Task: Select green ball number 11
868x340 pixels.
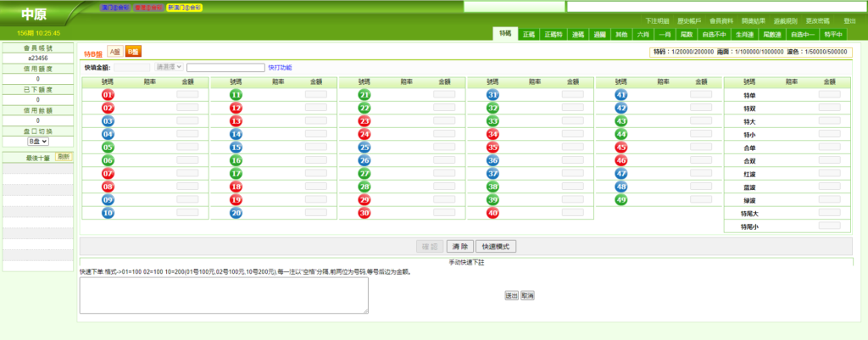Action: click(x=236, y=95)
